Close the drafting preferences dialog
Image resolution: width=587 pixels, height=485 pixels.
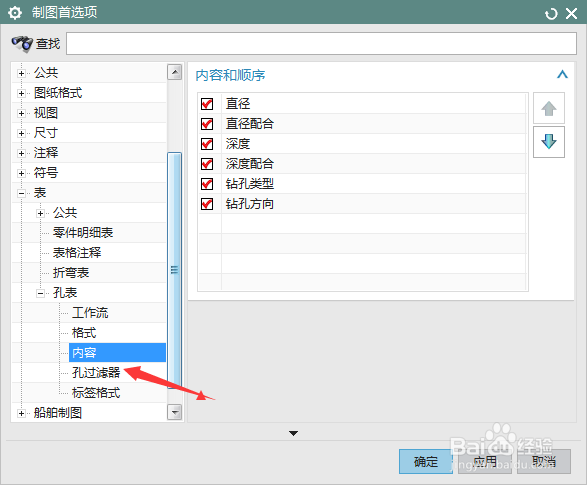[x=571, y=14]
